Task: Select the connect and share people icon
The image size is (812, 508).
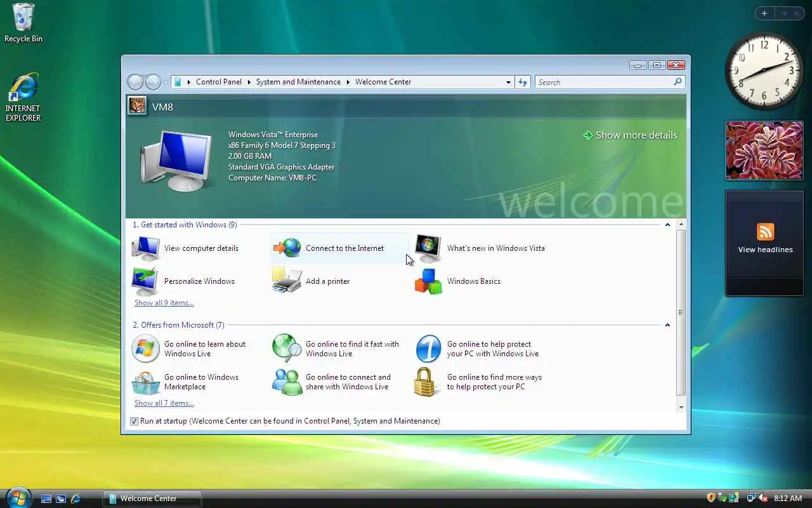Action: coord(287,382)
